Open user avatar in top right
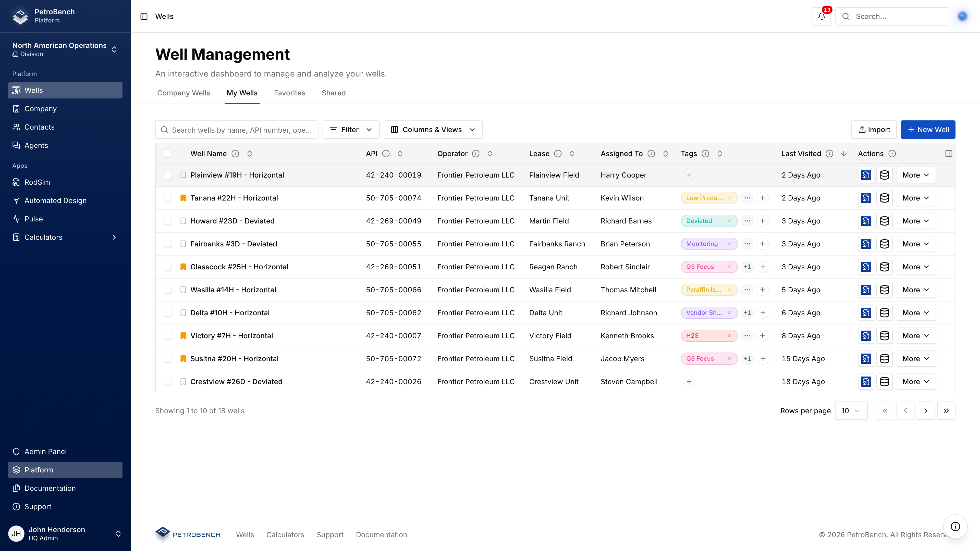Image resolution: width=980 pixels, height=551 pixels. (x=962, y=16)
